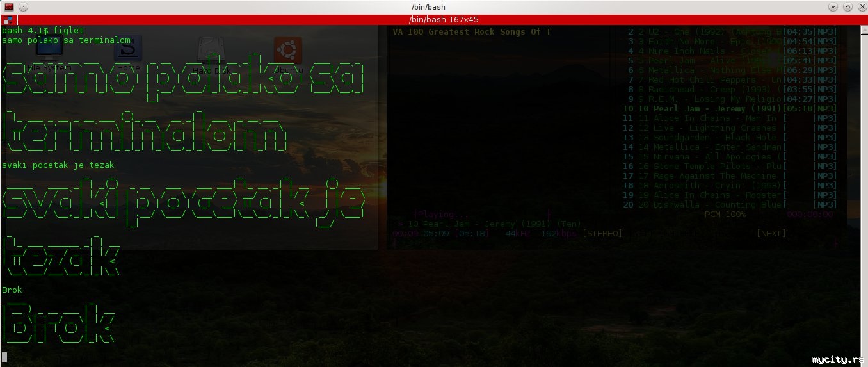Click the 05:09 remaining time readout
868x367 pixels.
point(436,233)
